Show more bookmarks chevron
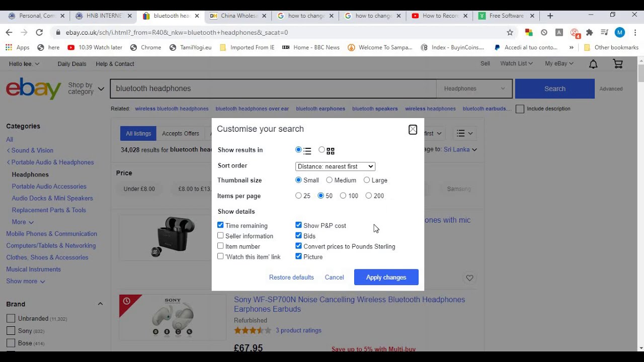The width and height of the screenshot is (644, 362). [x=571, y=47]
